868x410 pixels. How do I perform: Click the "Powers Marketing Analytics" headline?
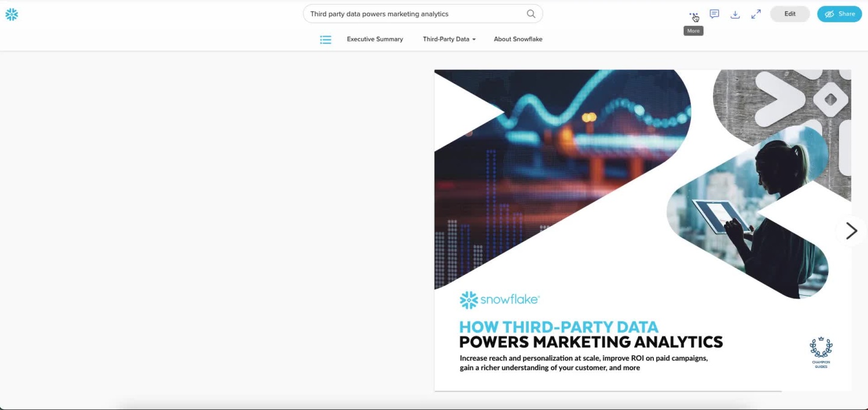click(591, 342)
